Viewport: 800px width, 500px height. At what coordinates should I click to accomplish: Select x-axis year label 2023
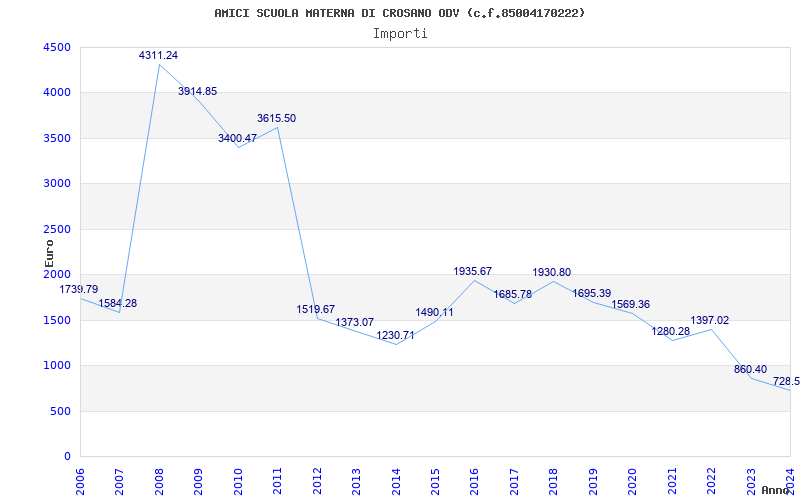click(x=751, y=481)
